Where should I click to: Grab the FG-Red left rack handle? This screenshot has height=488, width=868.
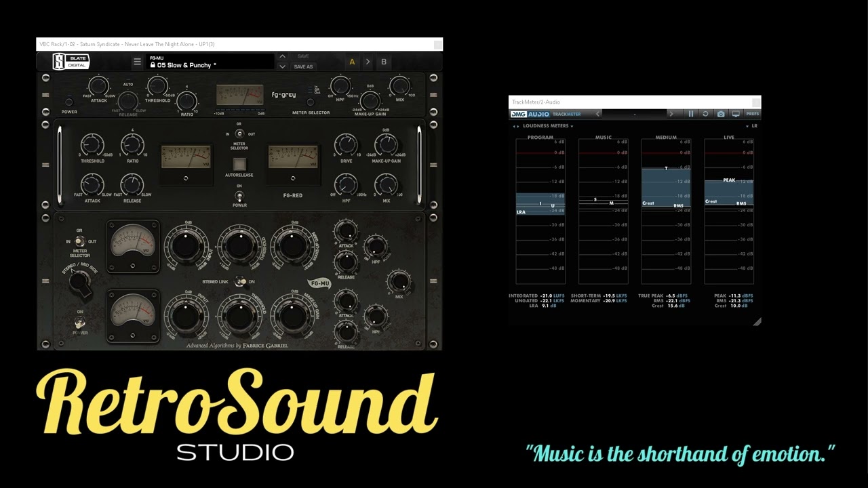tap(46, 165)
